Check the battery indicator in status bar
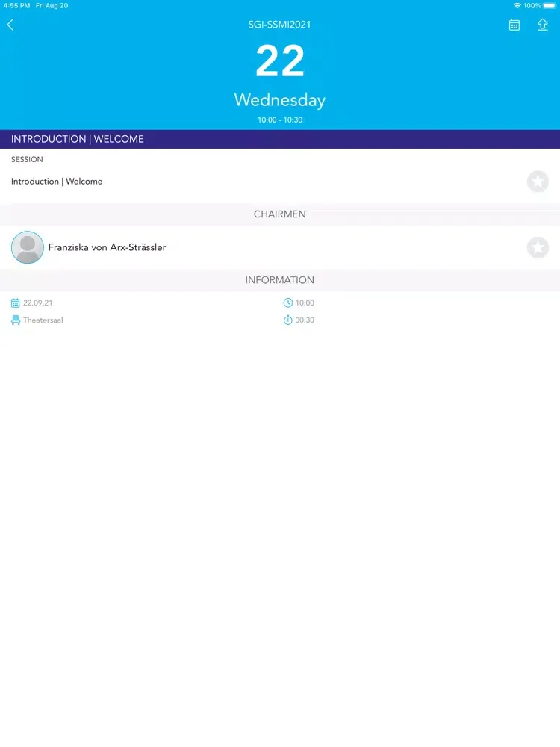Viewport: 560px width, 747px height. (549, 6)
